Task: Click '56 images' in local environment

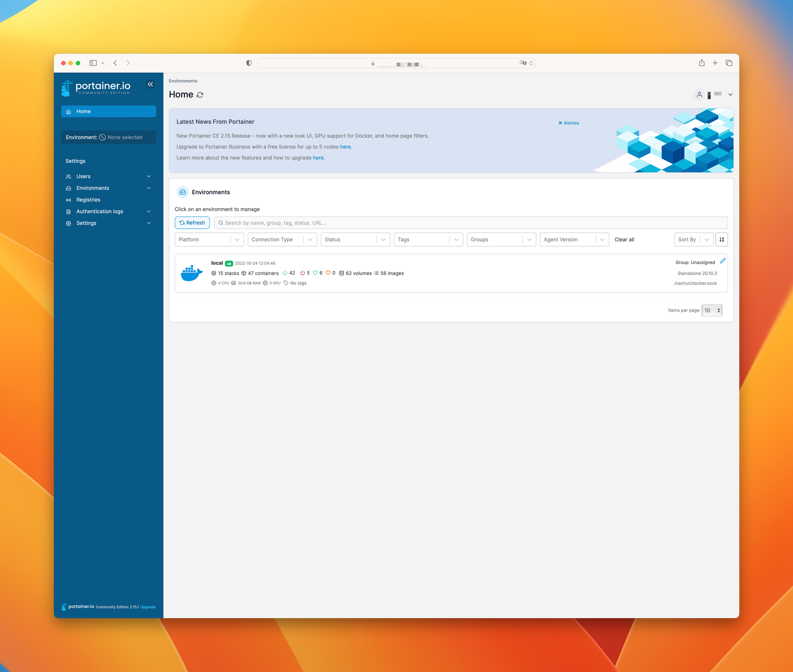Action: click(389, 273)
